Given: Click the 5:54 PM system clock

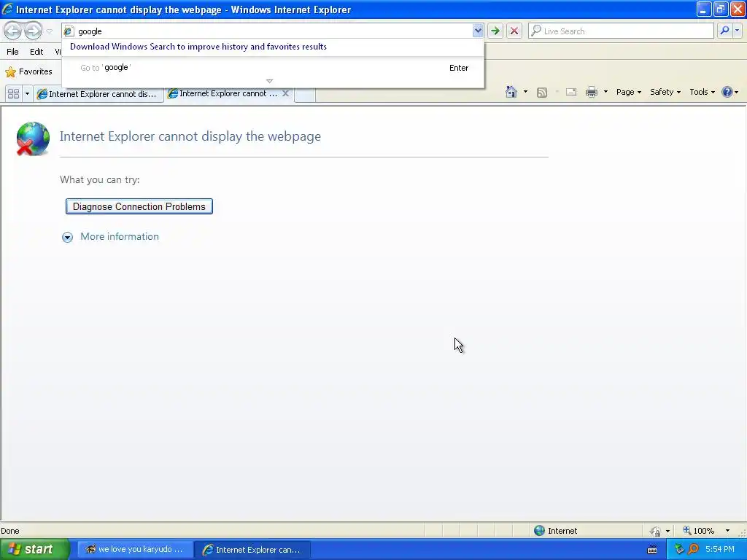Looking at the screenshot, I should pos(720,549).
